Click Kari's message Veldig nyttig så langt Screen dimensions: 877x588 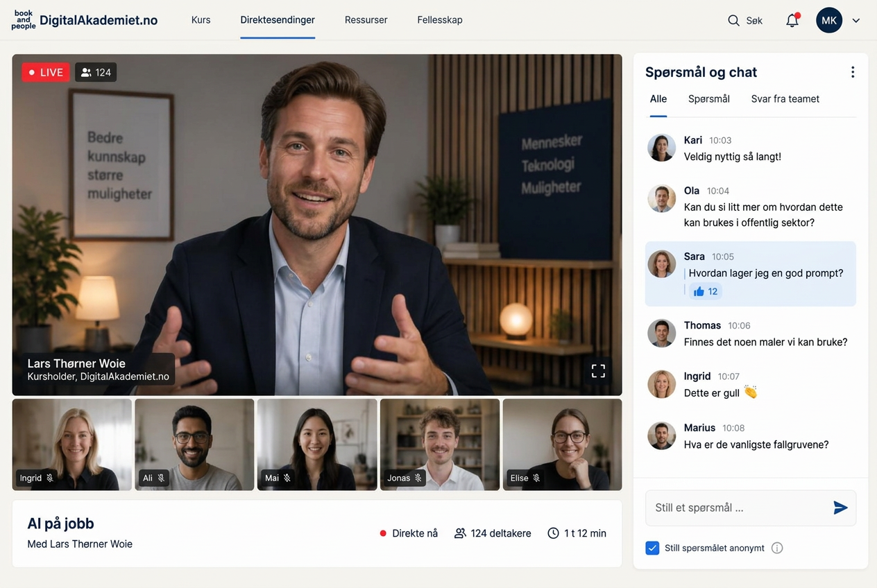733,157
